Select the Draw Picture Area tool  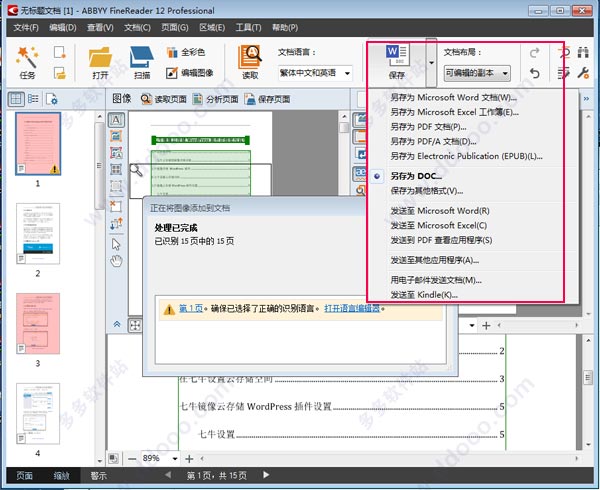point(116,136)
